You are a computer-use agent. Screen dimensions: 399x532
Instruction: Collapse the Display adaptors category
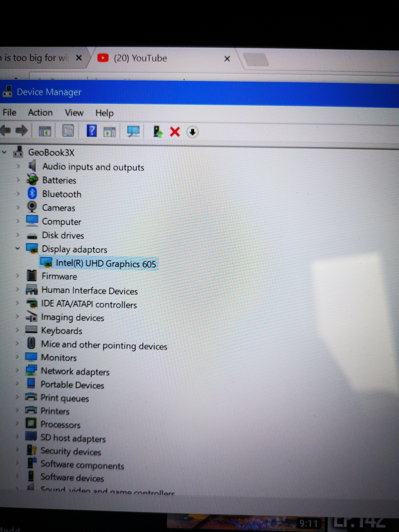[18, 248]
